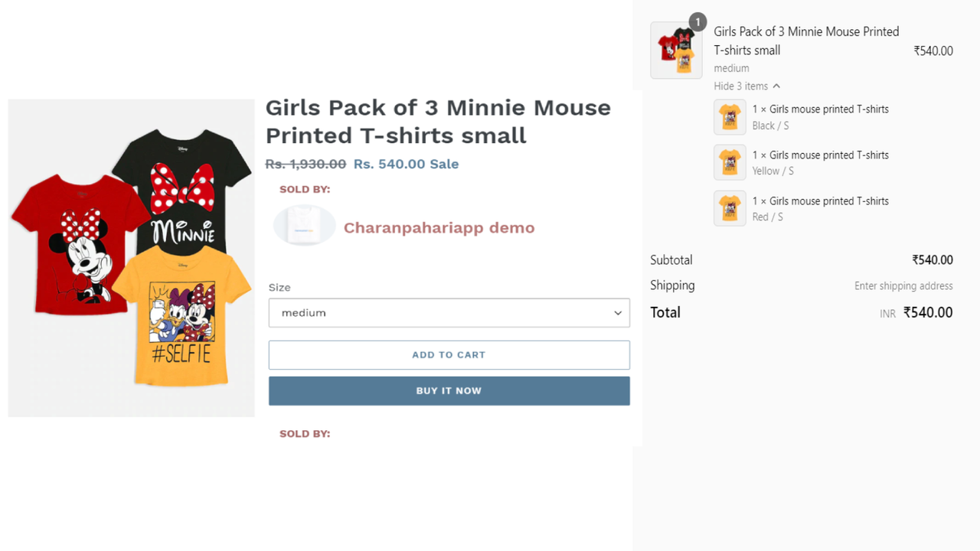The height and width of the screenshot is (551, 980).
Task: Open the Black / S T-shirt thumbnail
Action: coord(730,117)
